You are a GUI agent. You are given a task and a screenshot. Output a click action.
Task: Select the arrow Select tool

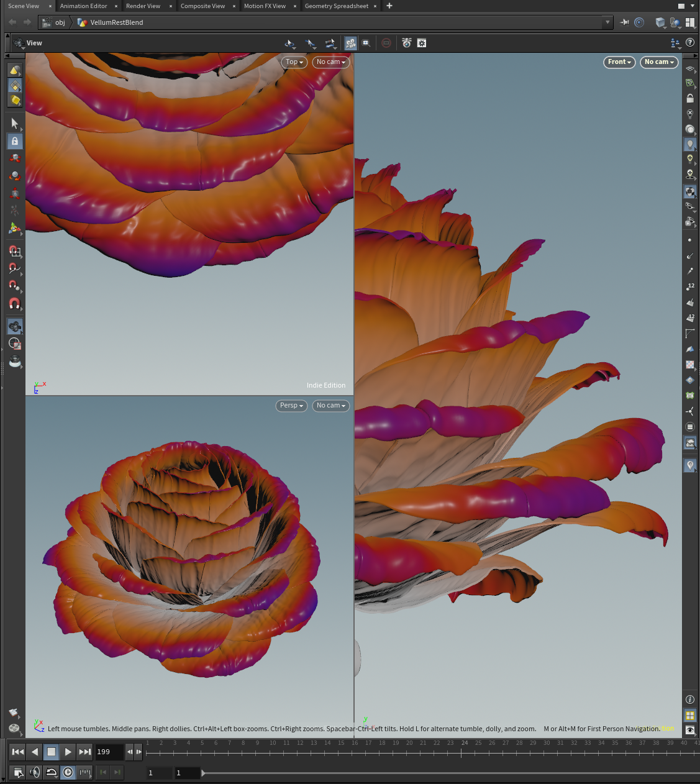pos(15,124)
